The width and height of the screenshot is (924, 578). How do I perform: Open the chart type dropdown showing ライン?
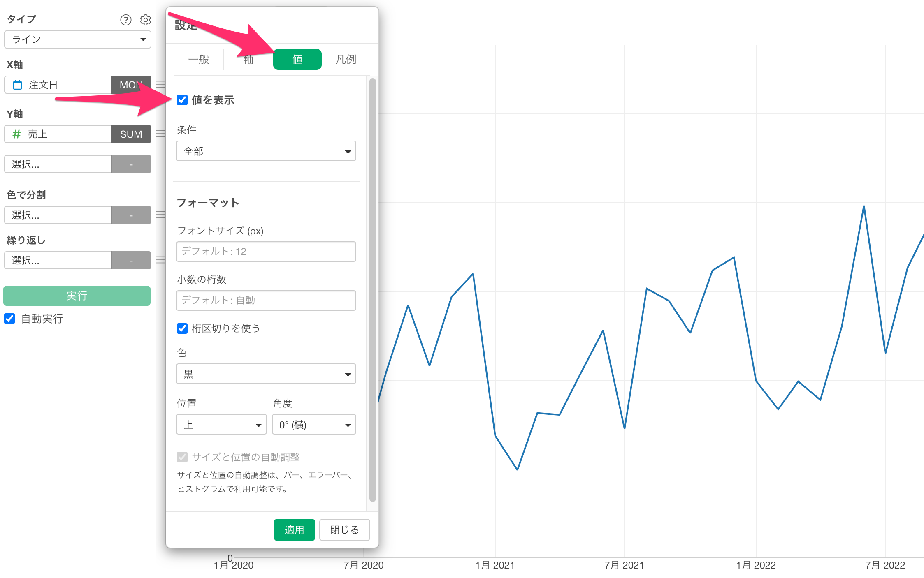point(78,39)
